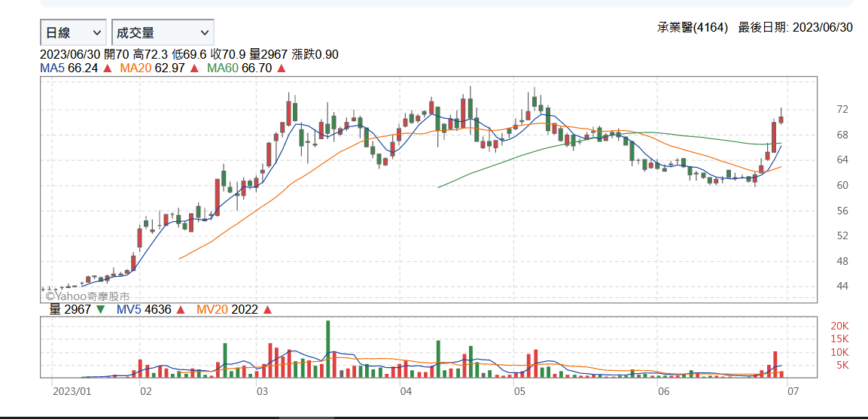Expand the 成交量 indicator dropdown
The width and height of the screenshot is (868, 419).
(x=162, y=32)
